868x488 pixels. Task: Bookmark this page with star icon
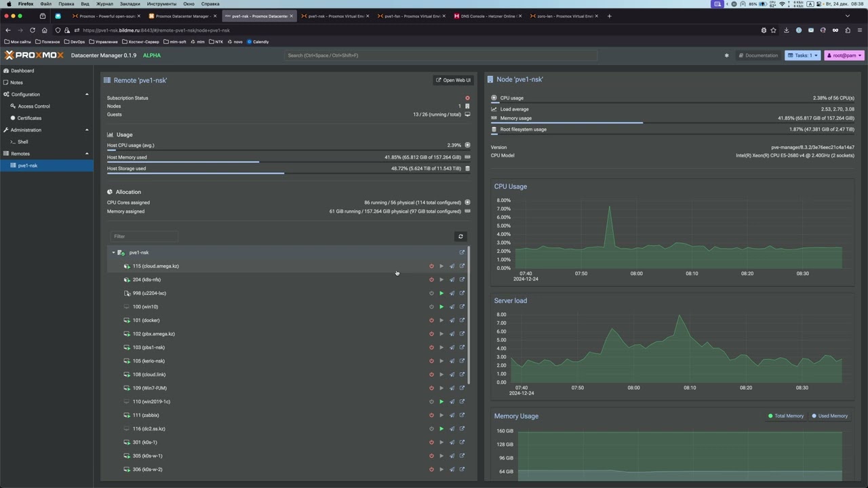(773, 30)
